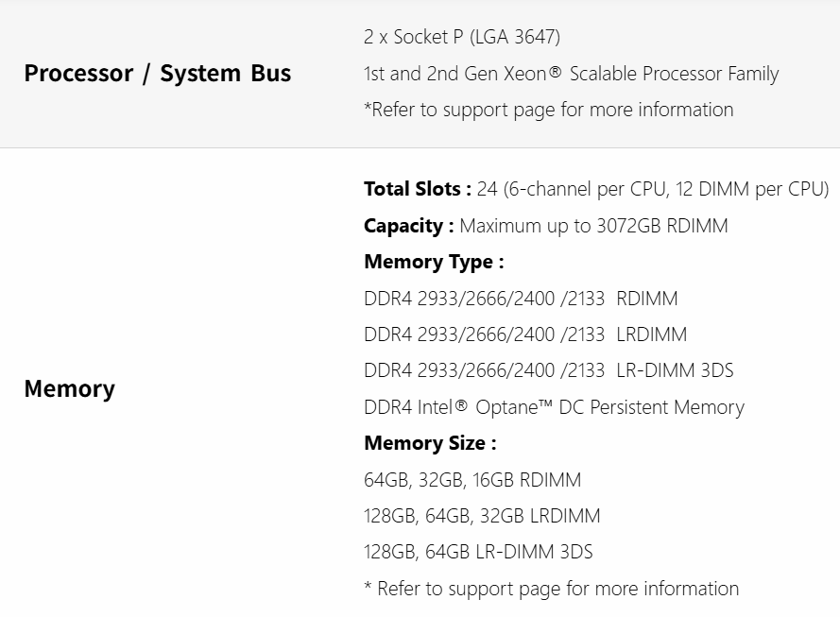Click the bold "Memory Size :" label
The height and width of the screenshot is (617, 840).
click(x=430, y=443)
